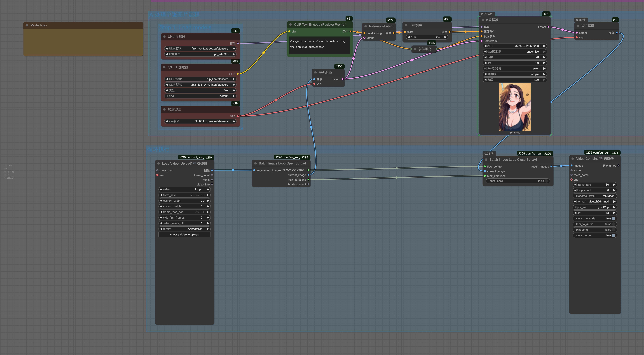Collapse the 加载VAE node via its title dot
644x355 pixels.
164,109
